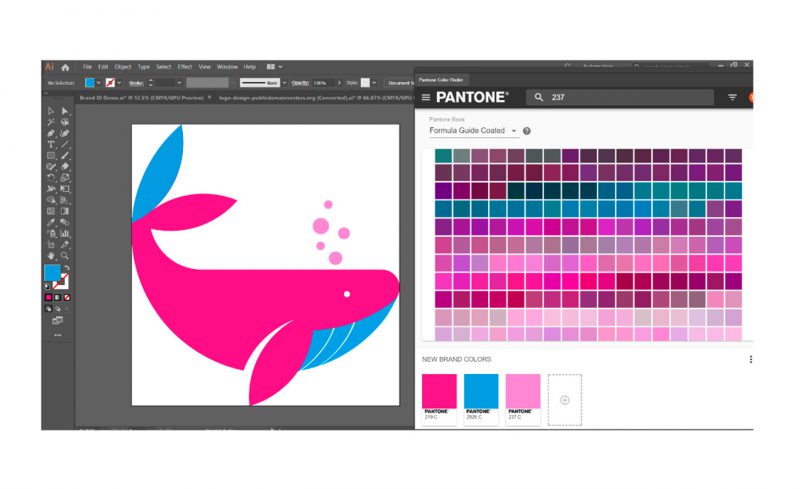
Task: Activate the Zoom magnifier tool
Action: click(65, 256)
